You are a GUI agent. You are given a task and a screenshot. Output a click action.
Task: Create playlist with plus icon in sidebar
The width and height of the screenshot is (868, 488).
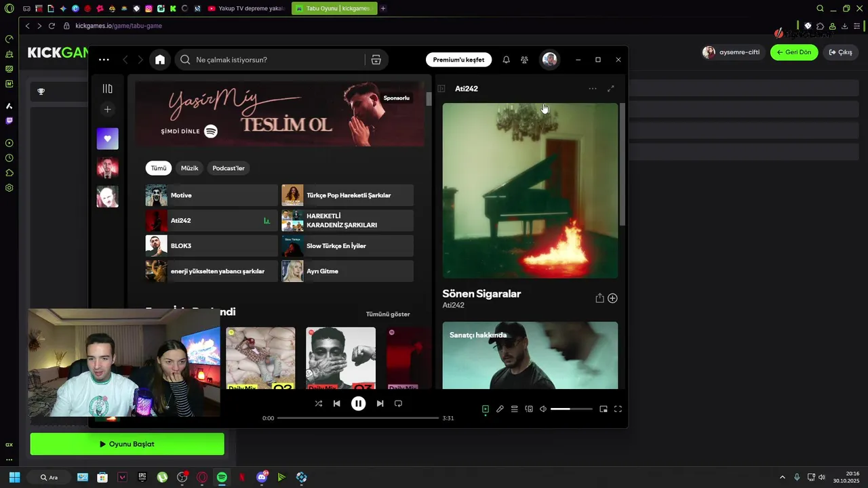107,109
